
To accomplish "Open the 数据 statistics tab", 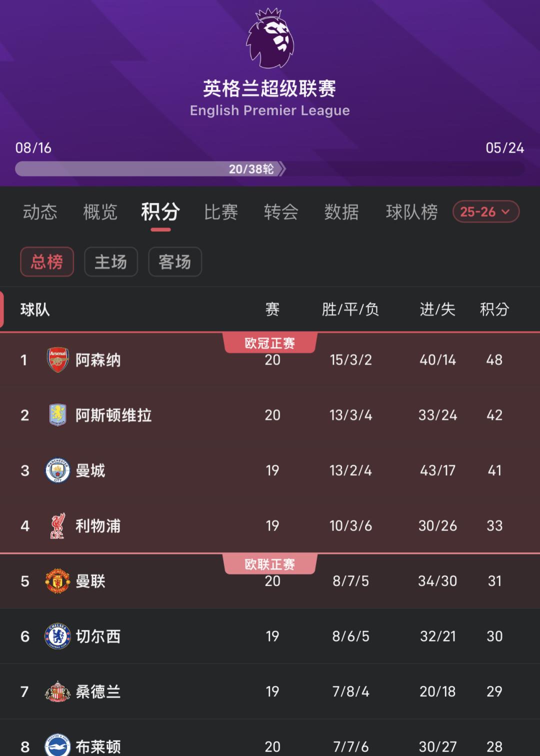I will point(341,212).
